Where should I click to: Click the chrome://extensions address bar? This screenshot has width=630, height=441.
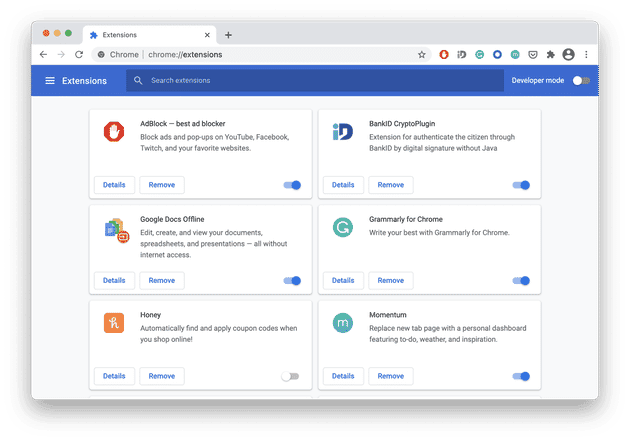coord(261,55)
